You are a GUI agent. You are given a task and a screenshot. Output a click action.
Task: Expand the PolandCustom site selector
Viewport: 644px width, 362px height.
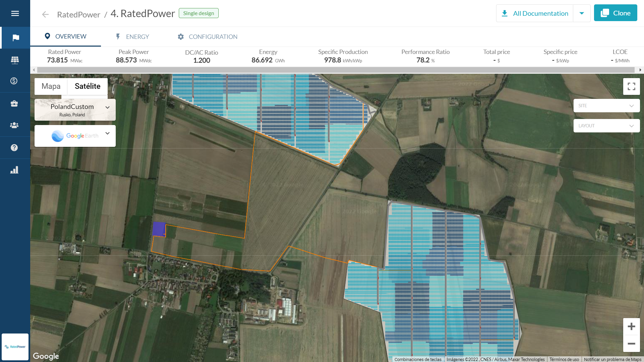(x=75, y=110)
